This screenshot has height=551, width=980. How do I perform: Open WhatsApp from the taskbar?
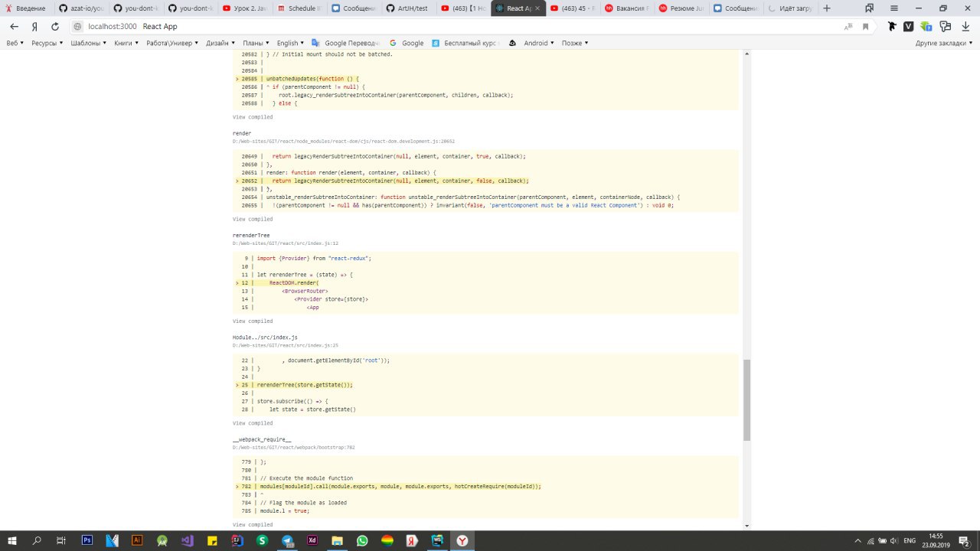tap(362, 540)
